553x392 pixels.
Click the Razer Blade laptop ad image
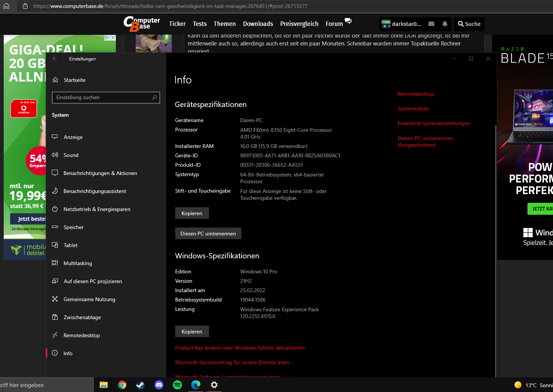coord(530,116)
